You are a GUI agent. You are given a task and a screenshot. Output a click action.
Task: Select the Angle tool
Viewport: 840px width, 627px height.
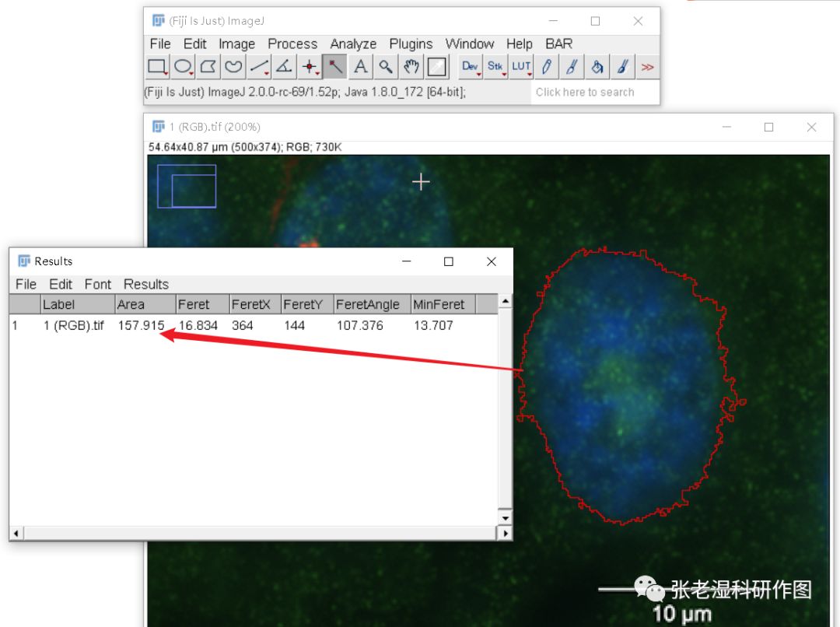[x=284, y=67]
